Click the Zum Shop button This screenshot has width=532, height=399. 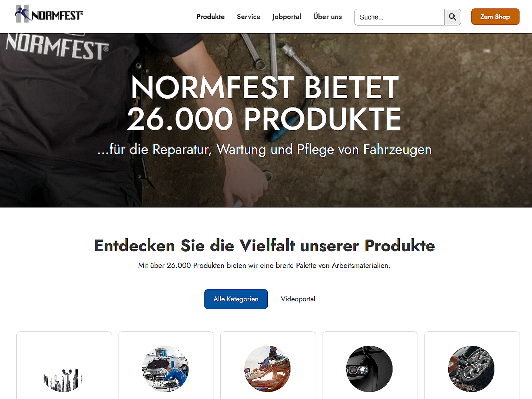(x=495, y=17)
